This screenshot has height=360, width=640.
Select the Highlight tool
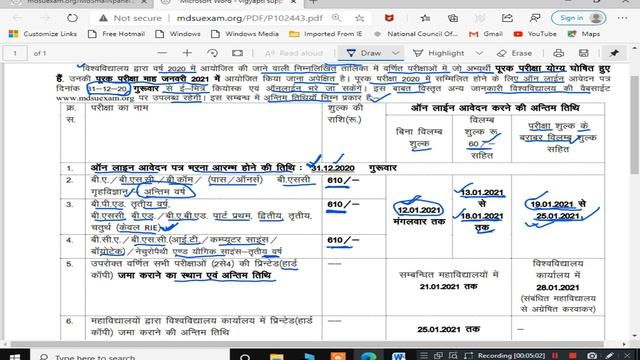coord(439,53)
